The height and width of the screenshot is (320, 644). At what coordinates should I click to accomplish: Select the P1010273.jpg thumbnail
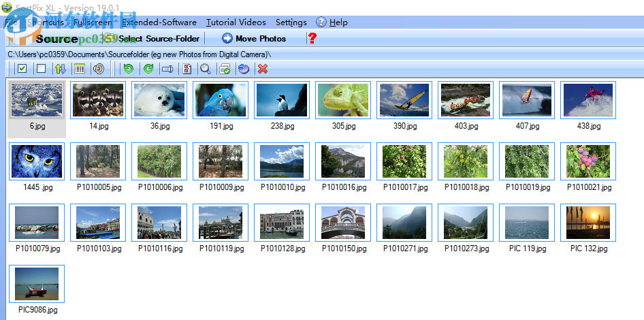[x=466, y=223]
